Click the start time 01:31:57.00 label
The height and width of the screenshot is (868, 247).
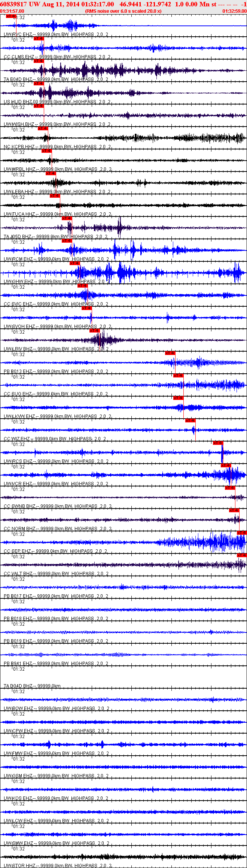12,11
